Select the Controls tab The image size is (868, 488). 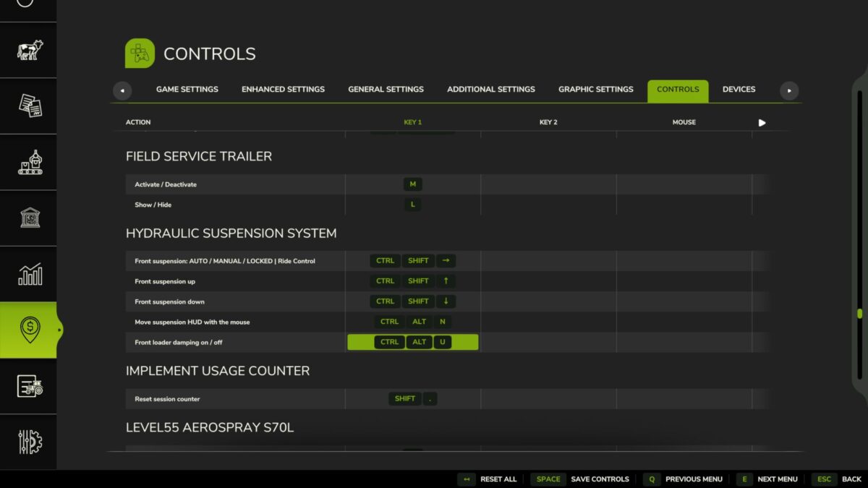coord(678,90)
